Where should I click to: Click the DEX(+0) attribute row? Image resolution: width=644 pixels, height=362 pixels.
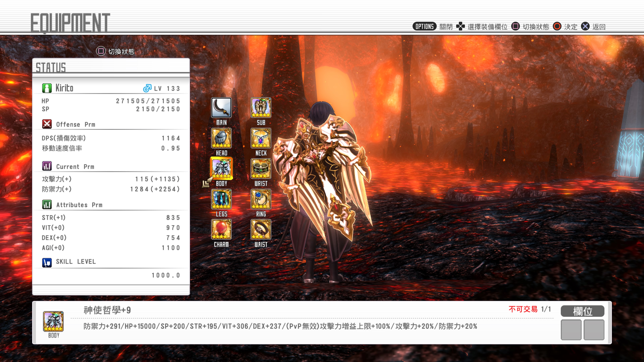[111, 238]
